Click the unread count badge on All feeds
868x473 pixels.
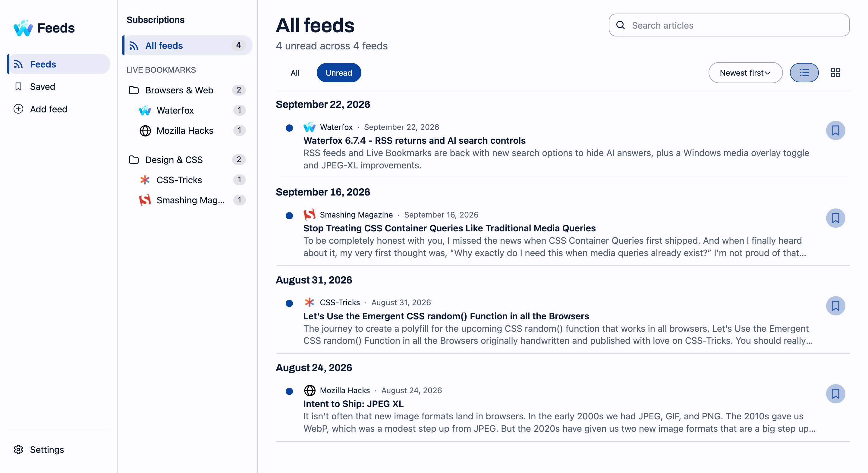(239, 45)
